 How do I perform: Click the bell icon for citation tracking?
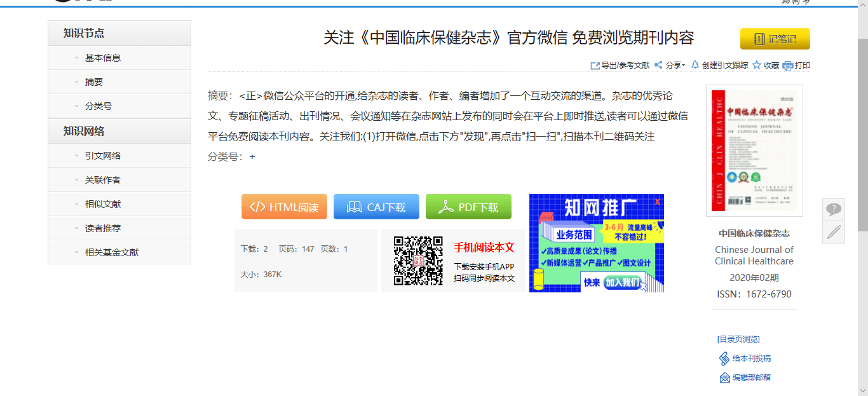pos(695,65)
